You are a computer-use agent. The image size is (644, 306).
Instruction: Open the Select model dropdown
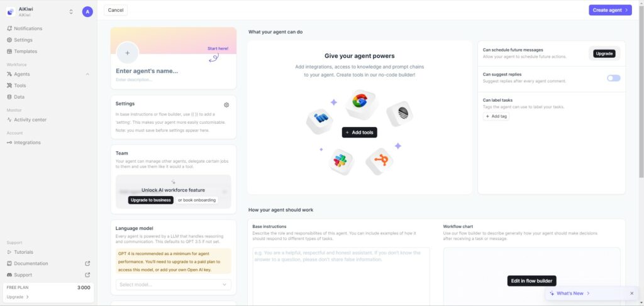click(174, 285)
